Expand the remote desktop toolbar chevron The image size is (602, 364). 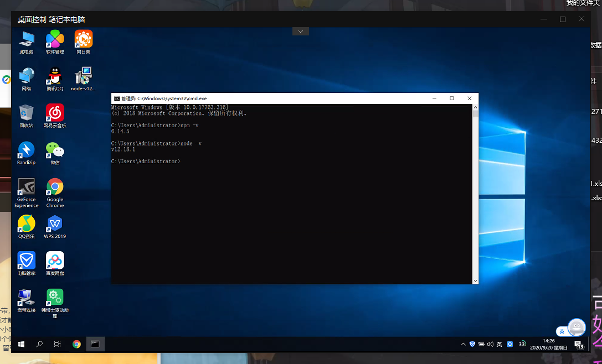[x=300, y=32]
